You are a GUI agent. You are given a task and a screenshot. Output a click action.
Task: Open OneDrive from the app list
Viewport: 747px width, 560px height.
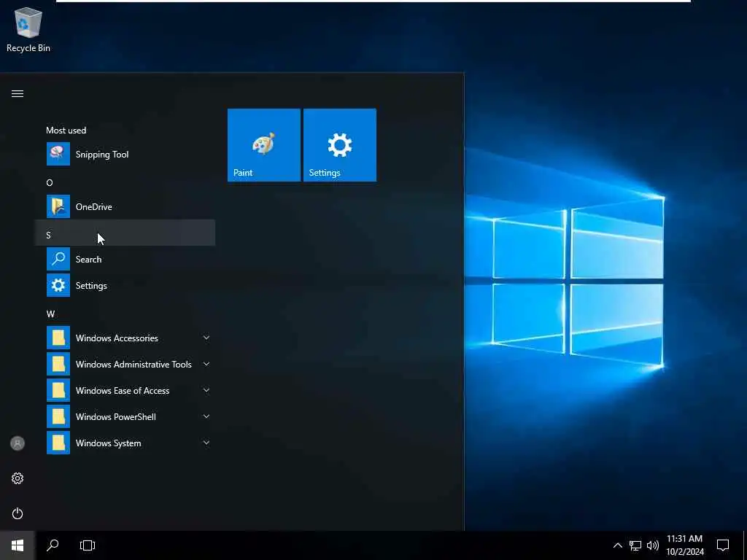pos(125,206)
